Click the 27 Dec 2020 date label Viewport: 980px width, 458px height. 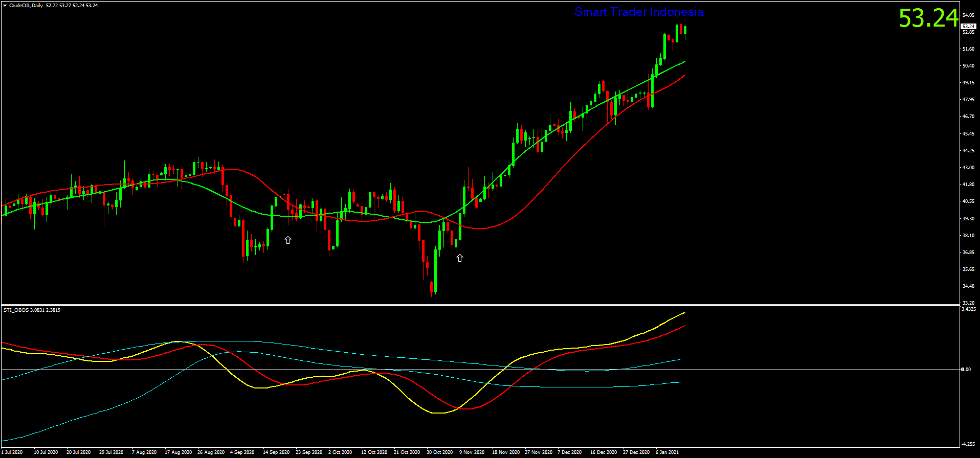click(636, 452)
